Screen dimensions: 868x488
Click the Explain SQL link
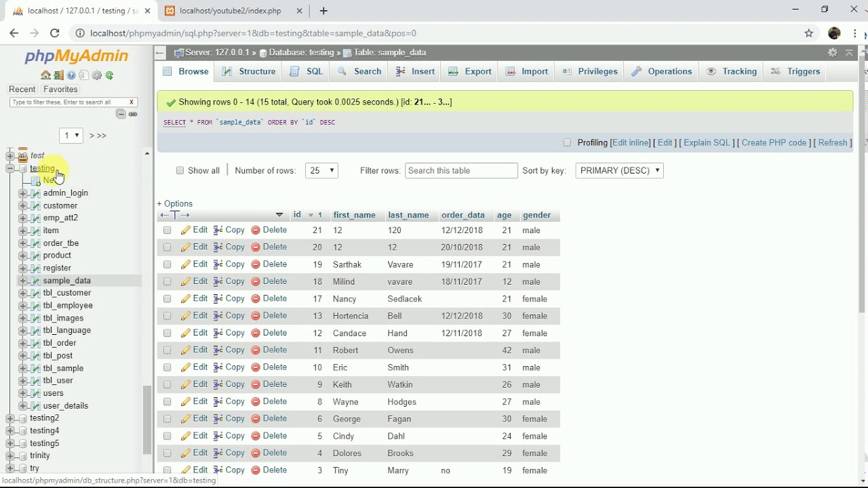[707, 142]
